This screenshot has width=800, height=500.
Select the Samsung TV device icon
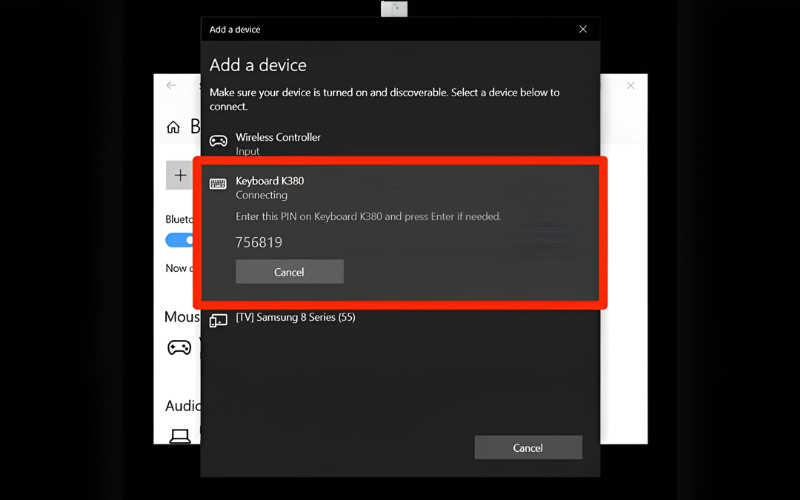[x=218, y=320]
